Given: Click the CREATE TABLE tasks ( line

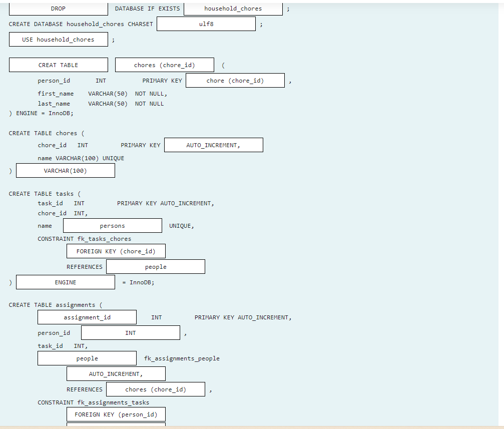Looking at the screenshot, I should [x=45, y=194].
